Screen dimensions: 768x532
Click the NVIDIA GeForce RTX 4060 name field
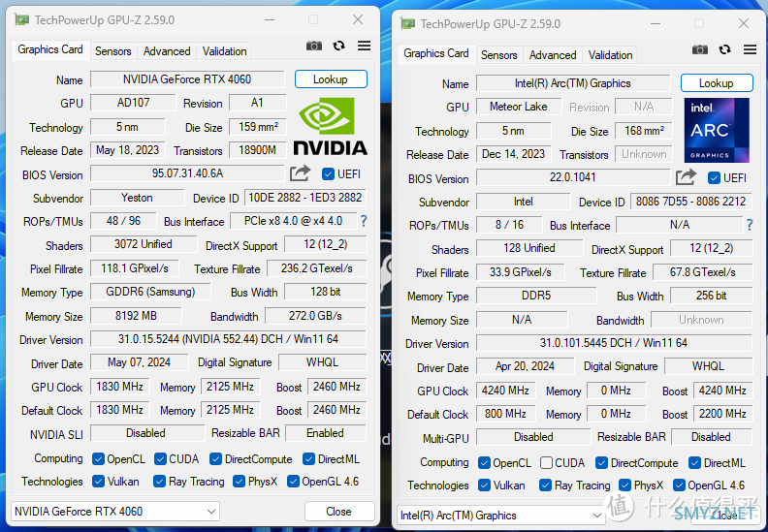click(187, 79)
